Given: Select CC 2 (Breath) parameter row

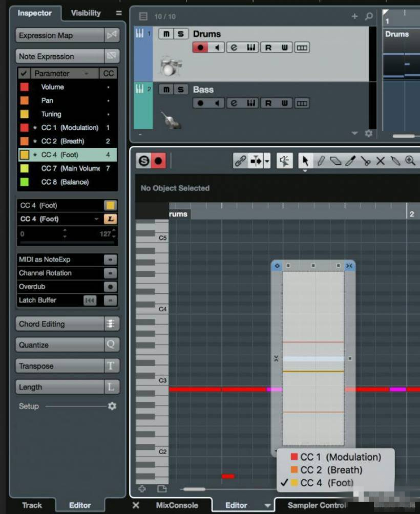Looking at the screenshot, I should tap(62, 141).
